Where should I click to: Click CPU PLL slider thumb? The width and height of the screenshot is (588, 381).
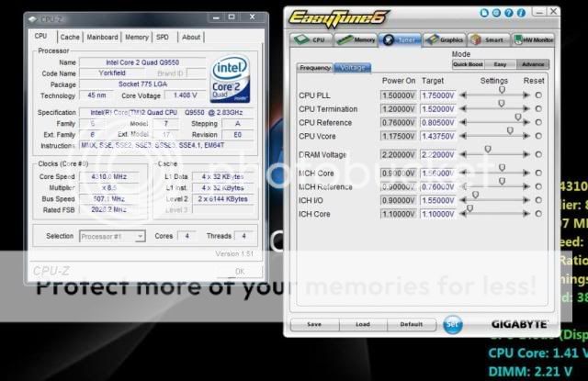point(503,90)
